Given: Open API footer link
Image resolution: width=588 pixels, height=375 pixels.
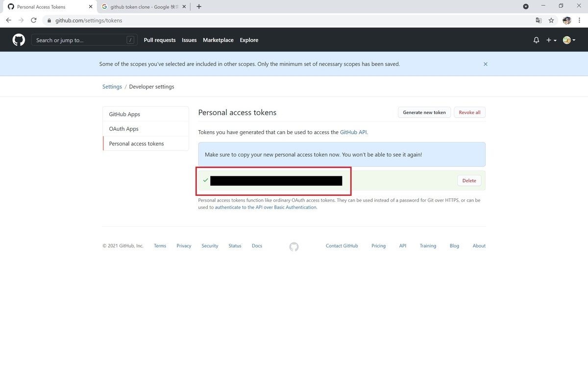Looking at the screenshot, I should (402, 246).
